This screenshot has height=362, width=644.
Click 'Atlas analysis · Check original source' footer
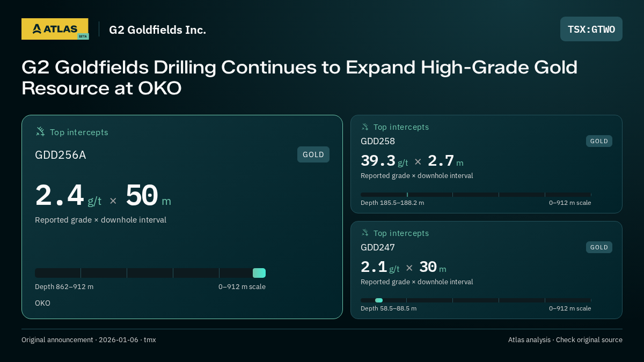click(x=565, y=340)
